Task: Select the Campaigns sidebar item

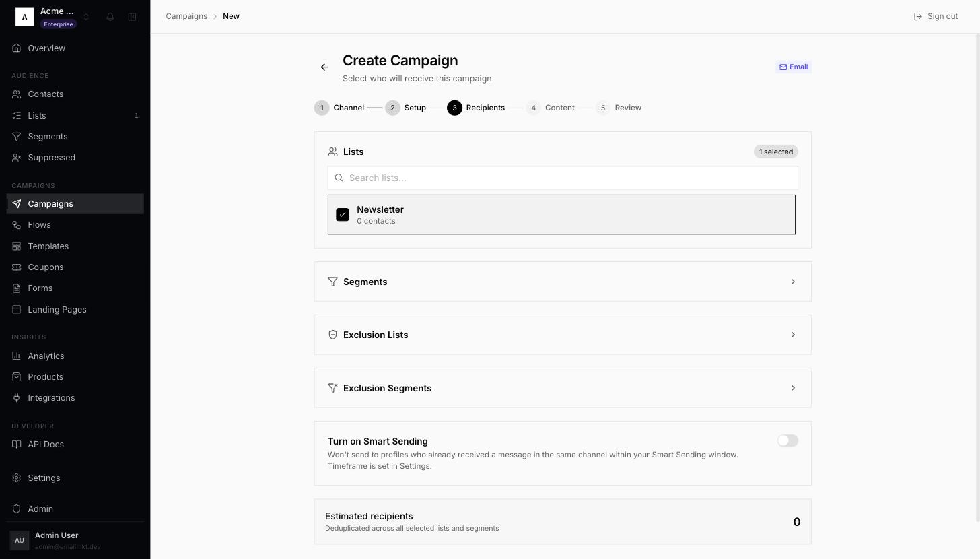Action: pos(75,204)
